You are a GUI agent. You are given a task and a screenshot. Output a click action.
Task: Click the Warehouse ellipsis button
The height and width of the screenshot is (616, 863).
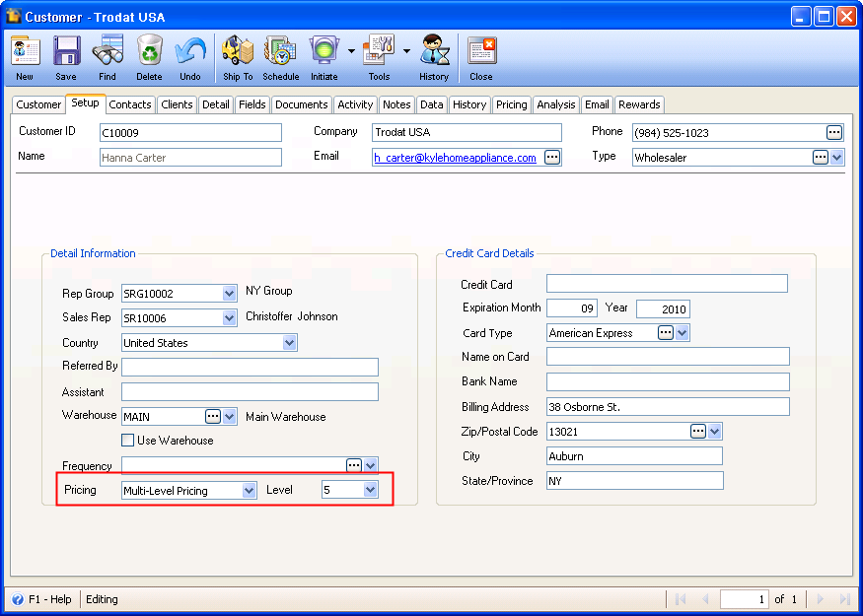(212, 416)
